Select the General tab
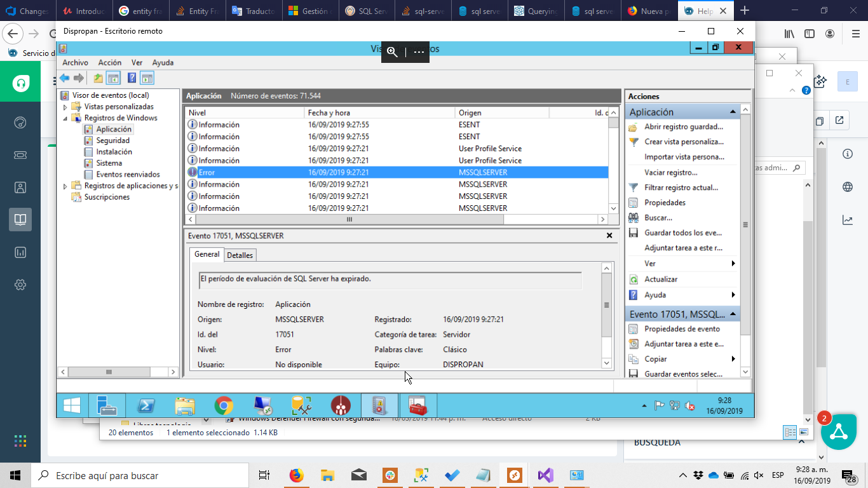Viewport: 868px width, 488px height. click(x=207, y=254)
